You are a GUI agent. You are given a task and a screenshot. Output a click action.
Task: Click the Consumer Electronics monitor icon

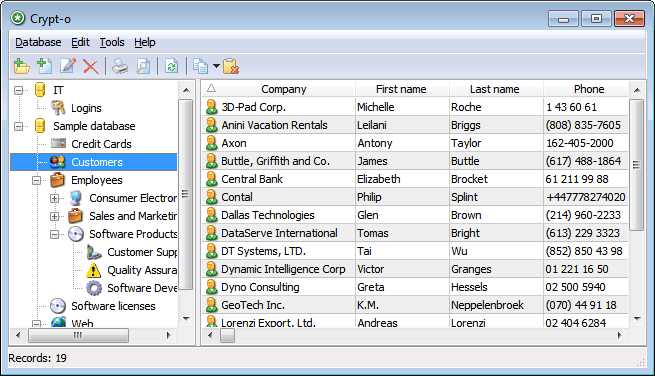tap(76, 198)
